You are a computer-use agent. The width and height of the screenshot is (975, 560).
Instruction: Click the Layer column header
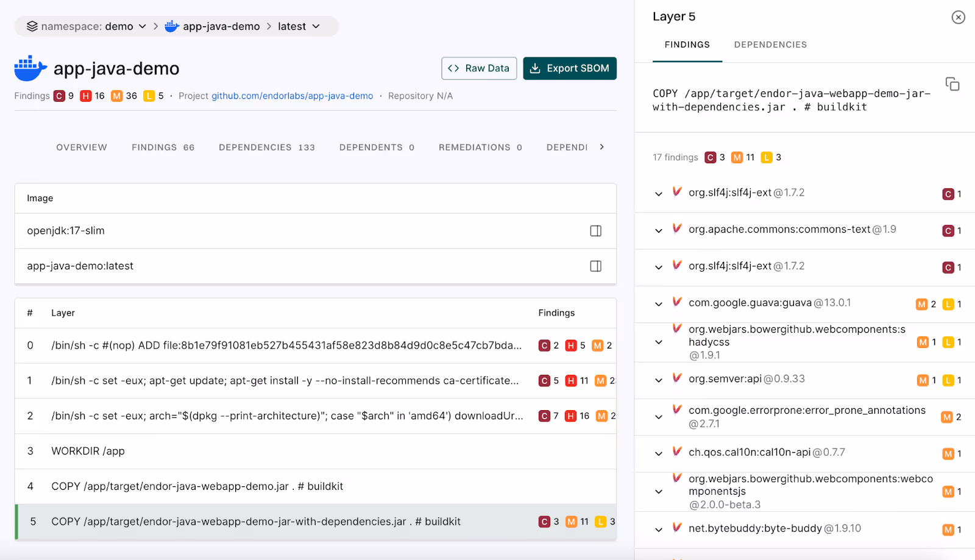[63, 313]
